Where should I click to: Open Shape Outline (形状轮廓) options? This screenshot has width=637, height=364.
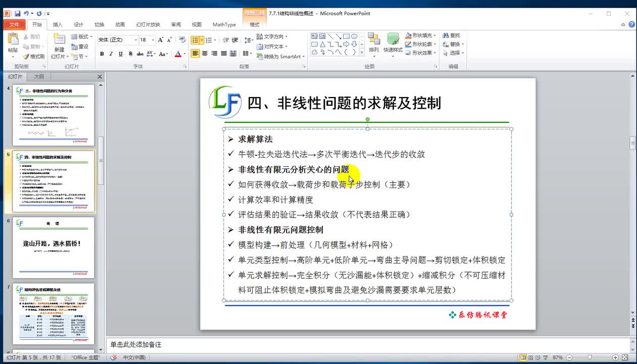tap(421, 44)
